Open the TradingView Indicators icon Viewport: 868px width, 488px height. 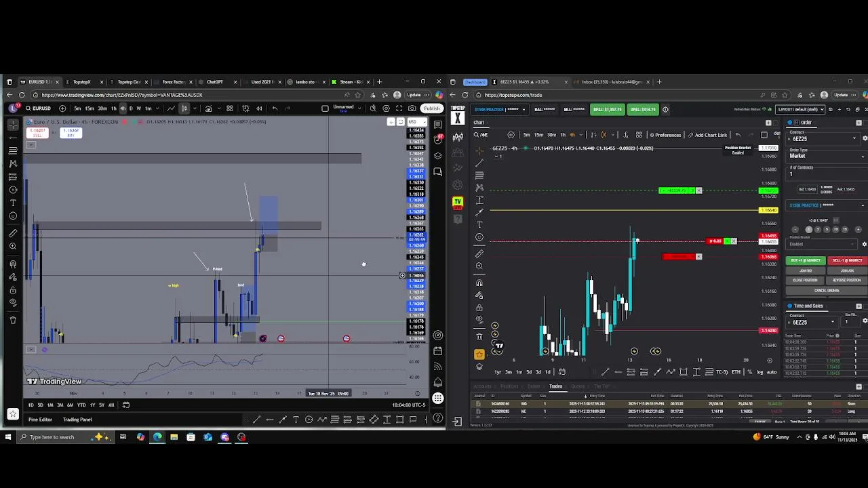pyautogui.click(x=209, y=108)
